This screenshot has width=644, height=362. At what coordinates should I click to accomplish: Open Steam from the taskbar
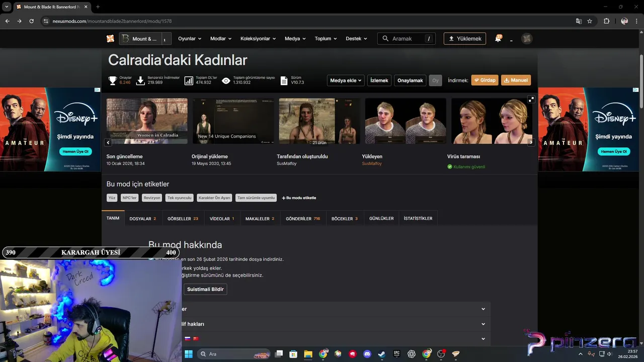coord(382,354)
